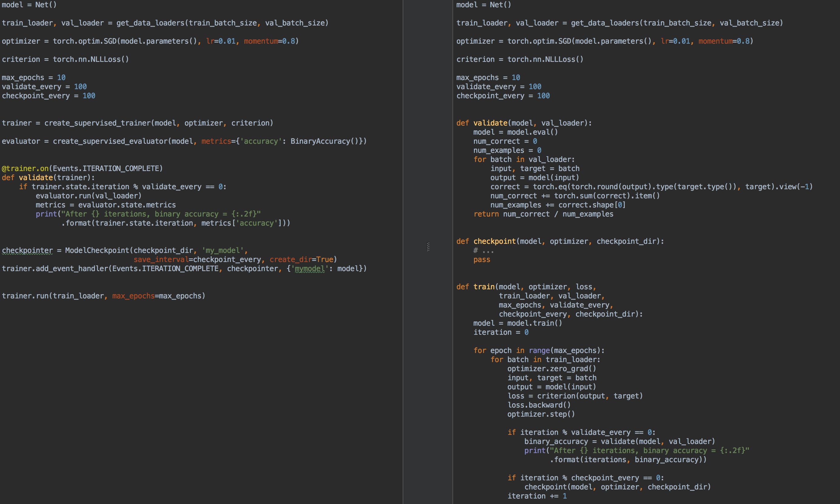Click the @trainer.on decorator in left pane

tap(25, 168)
